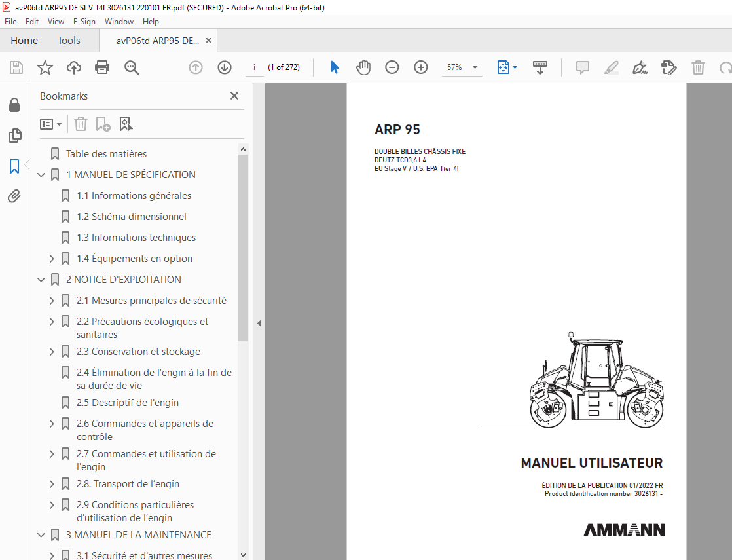This screenshot has height=560, width=732.
Task: Close the avP06td ARP95 document tab
Action: (208, 41)
